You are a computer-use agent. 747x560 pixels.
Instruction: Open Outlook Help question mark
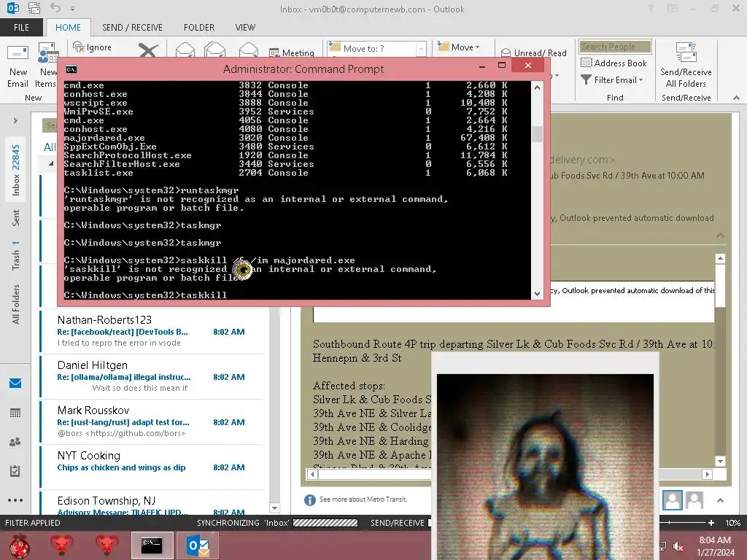coord(651,9)
